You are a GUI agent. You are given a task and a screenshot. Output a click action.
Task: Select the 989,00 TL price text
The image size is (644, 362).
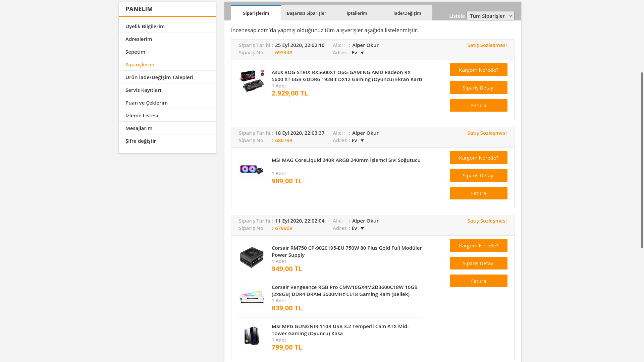[287, 181]
